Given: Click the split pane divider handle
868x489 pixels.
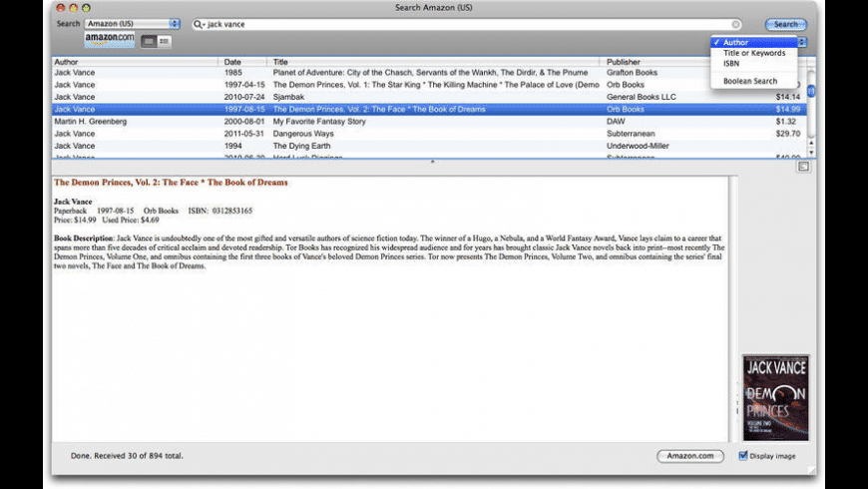Looking at the screenshot, I should pyautogui.click(x=432, y=162).
